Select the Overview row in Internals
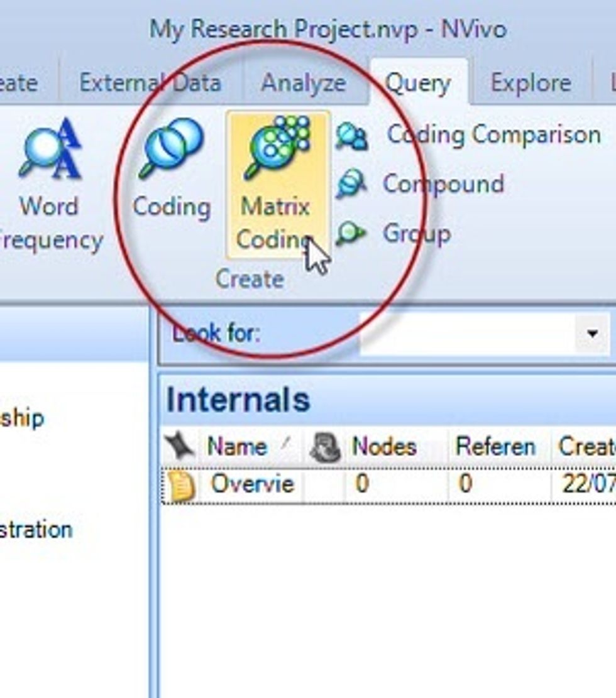Screen dimensions: 616x698 point(388,486)
